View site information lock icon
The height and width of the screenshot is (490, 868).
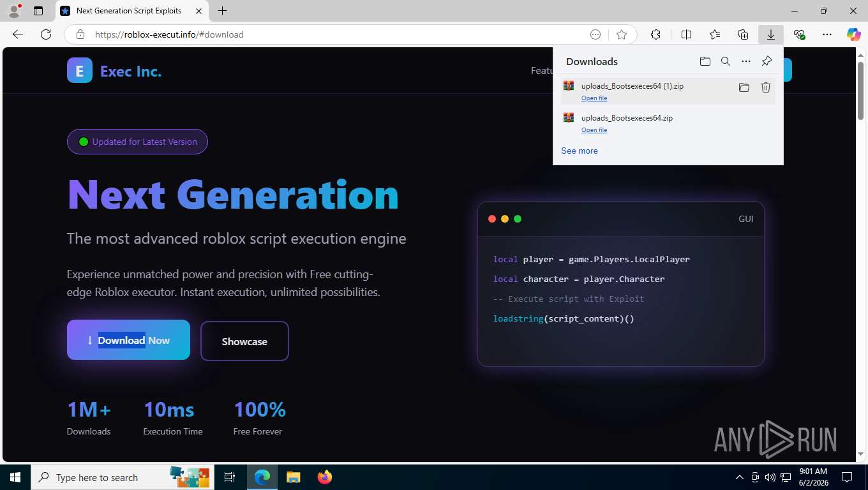[80, 34]
